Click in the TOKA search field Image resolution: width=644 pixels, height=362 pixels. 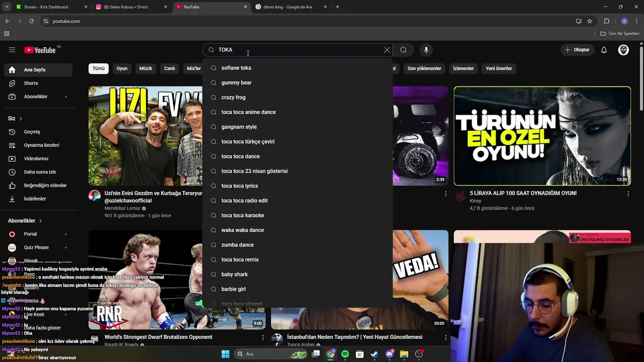(298, 50)
